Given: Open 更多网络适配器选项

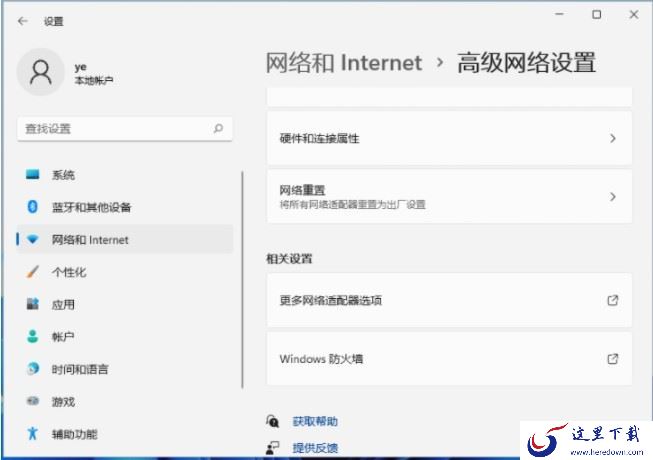Looking at the screenshot, I should [449, 300].
